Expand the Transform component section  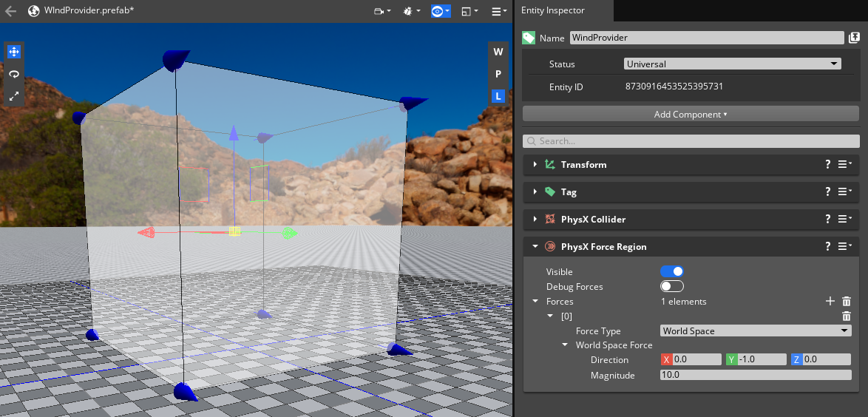click(535, 165)
